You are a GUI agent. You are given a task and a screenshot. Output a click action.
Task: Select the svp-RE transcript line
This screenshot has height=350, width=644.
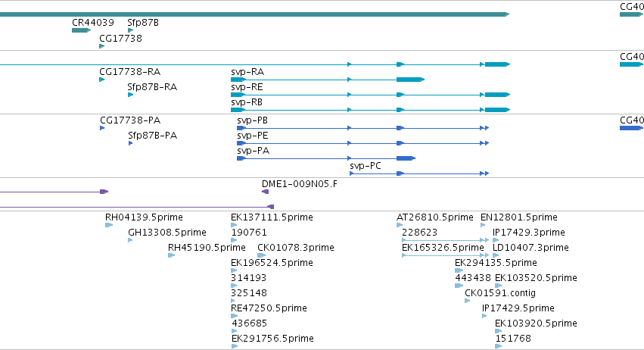point(371,95)
